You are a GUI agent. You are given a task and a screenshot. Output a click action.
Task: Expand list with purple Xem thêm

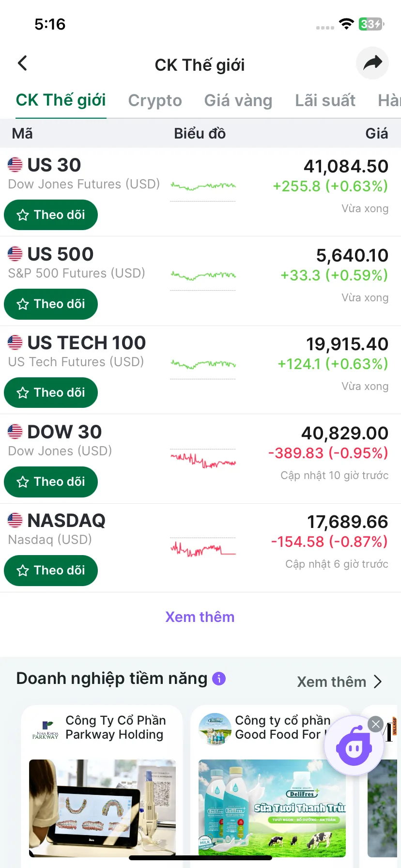200,617
